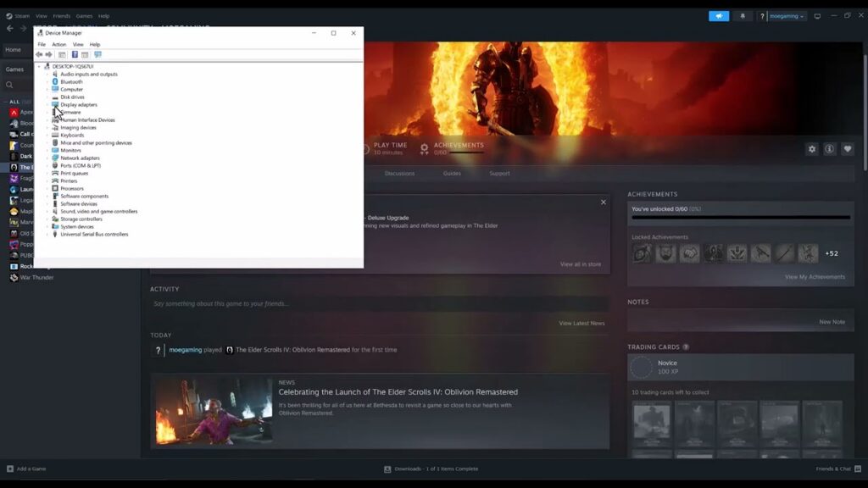Expand the Processors node
The height and width of the screenshot is (488, 868).
click(47, 189)
